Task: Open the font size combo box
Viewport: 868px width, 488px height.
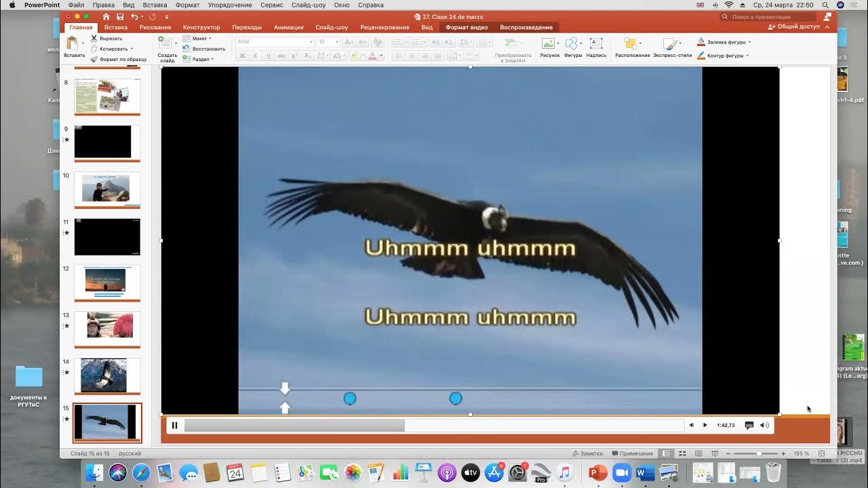Action: click(x=328, y=41)
